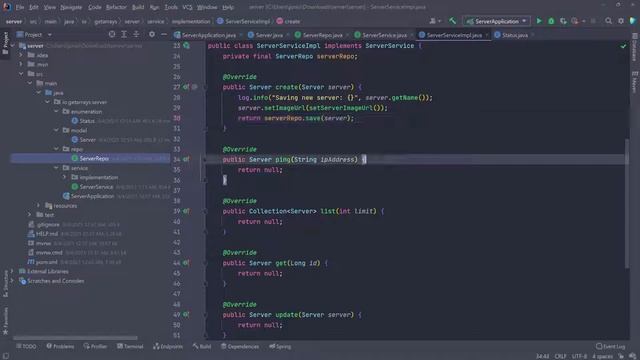Open the Dependencies tool window

pos(240,347)
